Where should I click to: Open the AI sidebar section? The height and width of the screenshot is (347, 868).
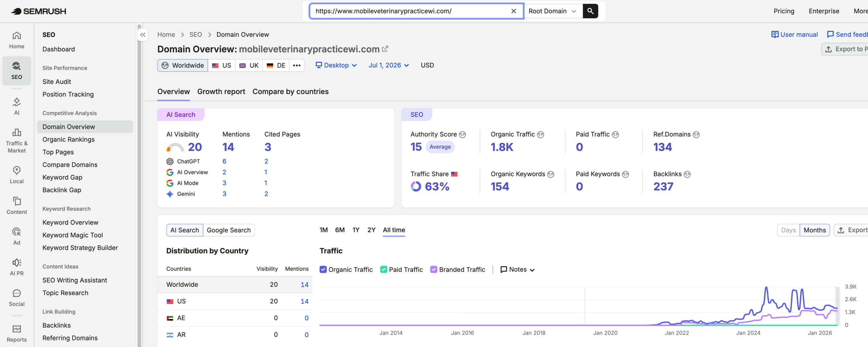pos(17,106)
